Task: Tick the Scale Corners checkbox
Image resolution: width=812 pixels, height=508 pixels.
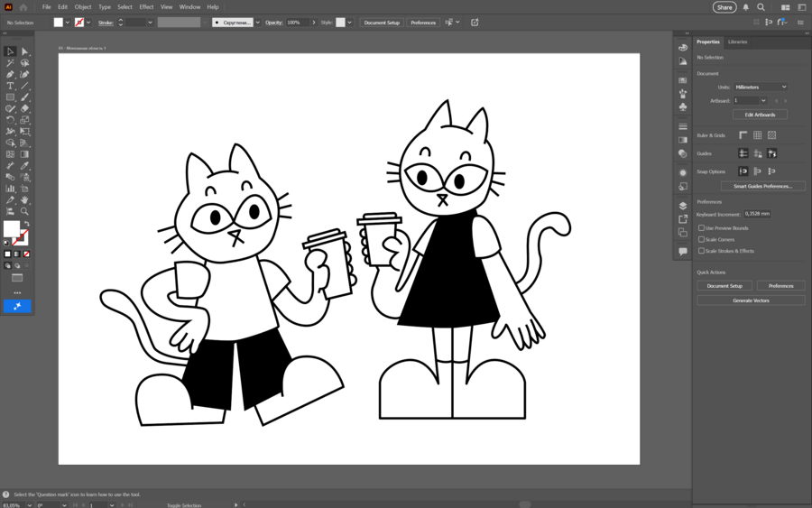Action: 701,239
